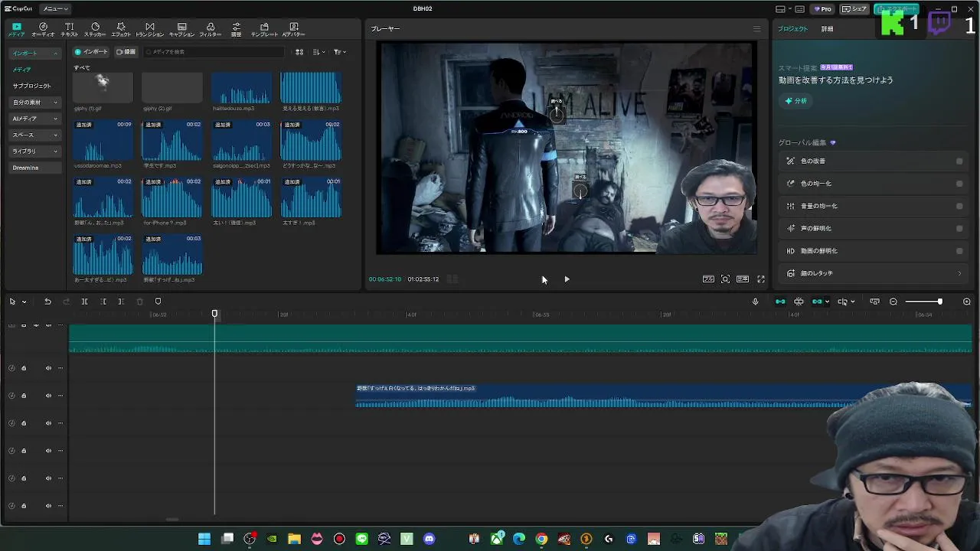
Task: Click the メディアを検索 search field
Action: click(214, 52)
